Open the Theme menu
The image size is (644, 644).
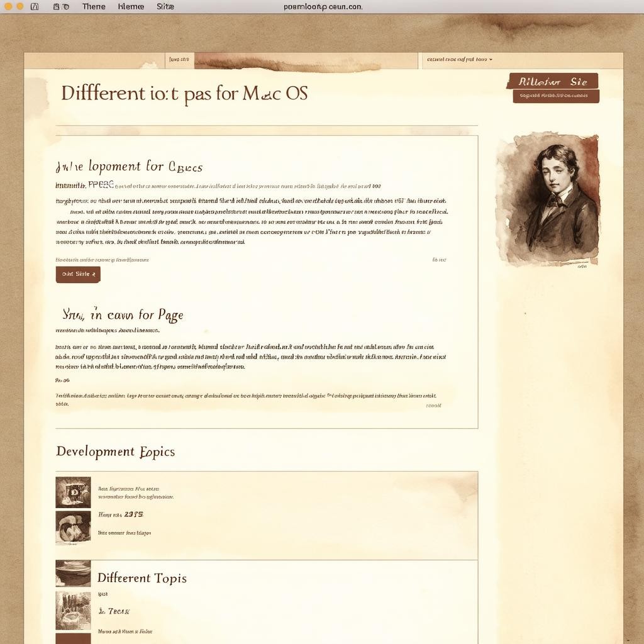94,6
